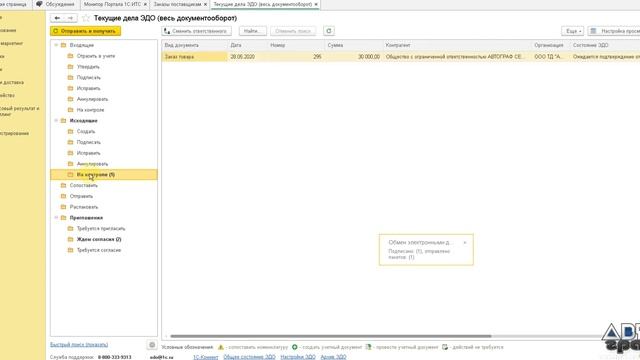Click the back navigation arrow
640x360 pixels.
(57, 18)
